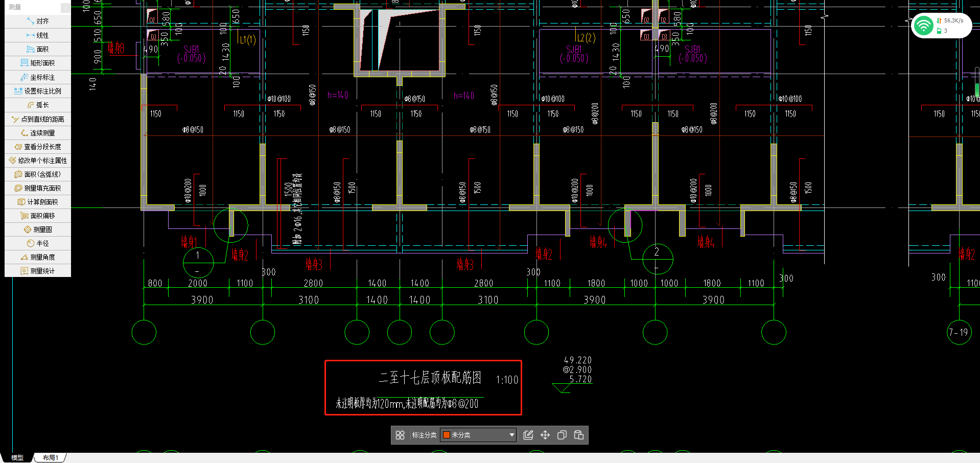The height and width of the screenshot is (463, 980).
Task: Switch to the 布局1 layout tab
Action: coord(50,457)
